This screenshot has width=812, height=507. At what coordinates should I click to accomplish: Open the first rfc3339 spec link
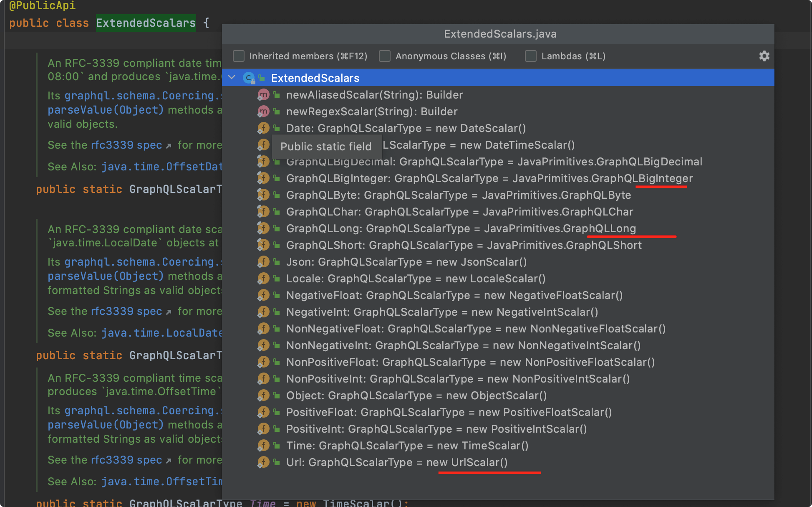[126, 145]
